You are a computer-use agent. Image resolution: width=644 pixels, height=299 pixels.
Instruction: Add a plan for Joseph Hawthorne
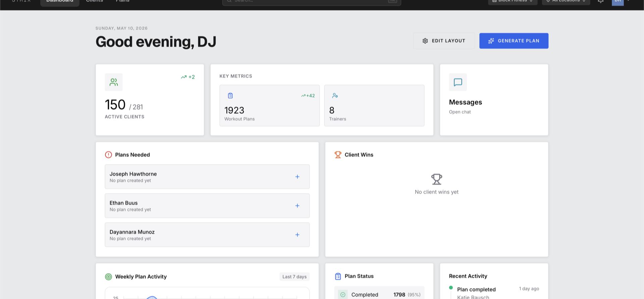pyautogui.click(x=297, y=177)
